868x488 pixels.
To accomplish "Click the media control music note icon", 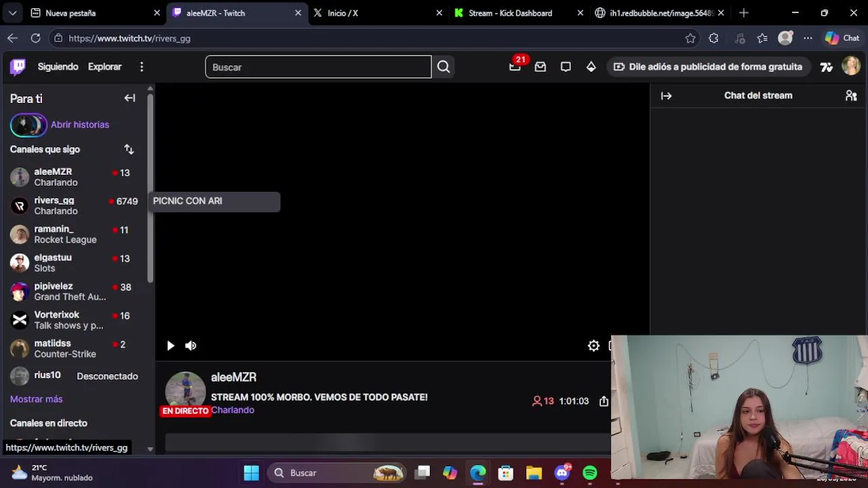I will point(740,39).
